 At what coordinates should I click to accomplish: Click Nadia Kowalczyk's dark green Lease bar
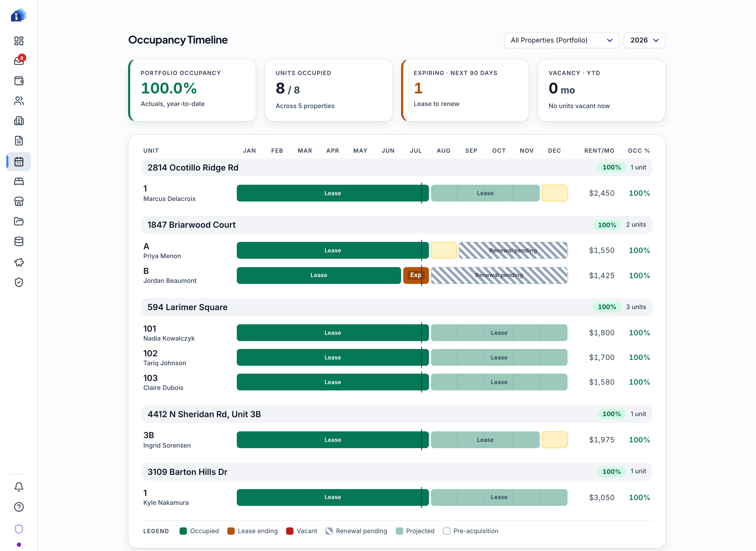(333, 333)
